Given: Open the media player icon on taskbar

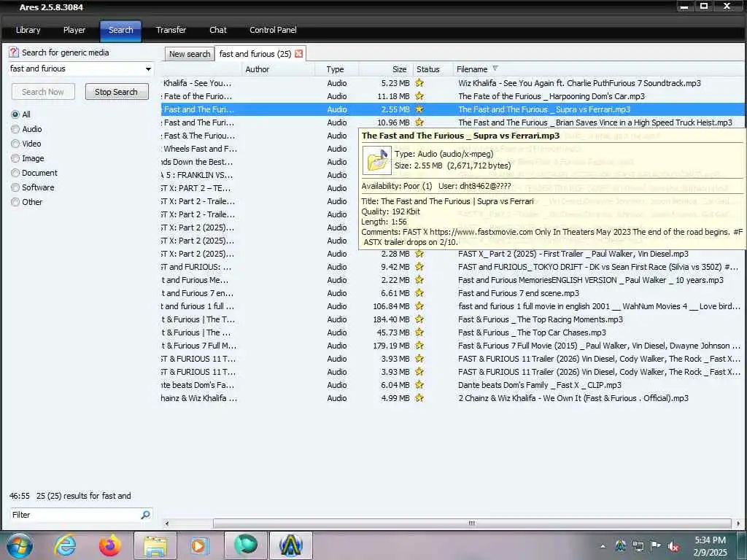Looking at the screenshot, I should coord(200,546).
